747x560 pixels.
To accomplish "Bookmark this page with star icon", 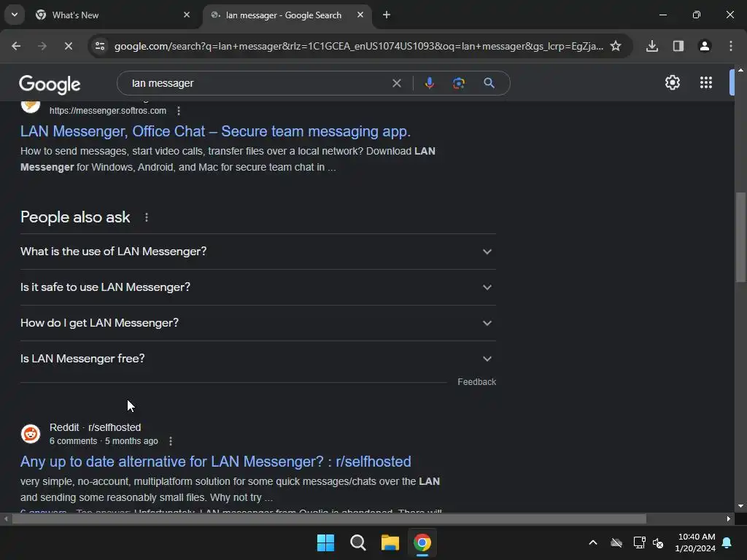I will [616, 46].
